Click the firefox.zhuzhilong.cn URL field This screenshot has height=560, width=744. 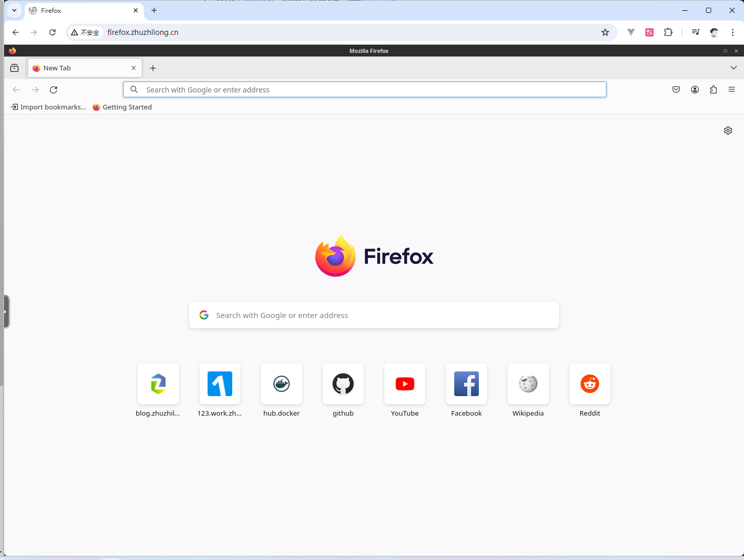[143, 32]
